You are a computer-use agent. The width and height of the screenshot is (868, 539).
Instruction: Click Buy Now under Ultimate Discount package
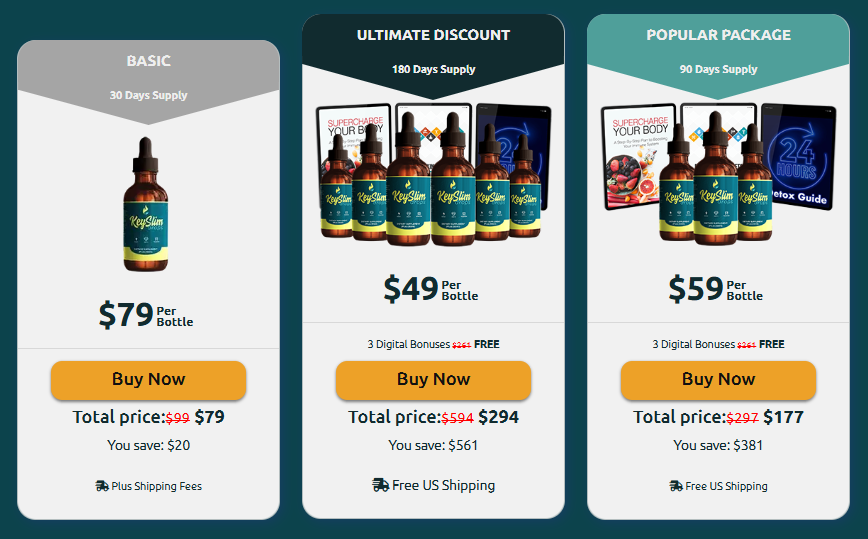point(433,380)
